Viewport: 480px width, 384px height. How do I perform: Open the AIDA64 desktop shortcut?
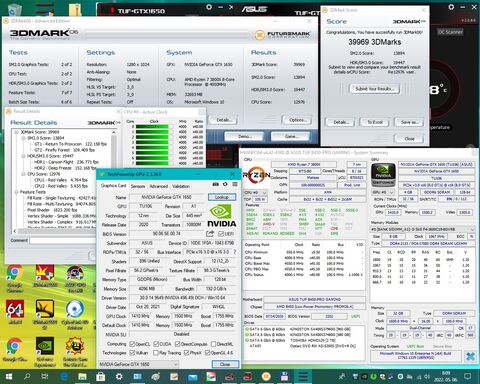coord(15,309)
